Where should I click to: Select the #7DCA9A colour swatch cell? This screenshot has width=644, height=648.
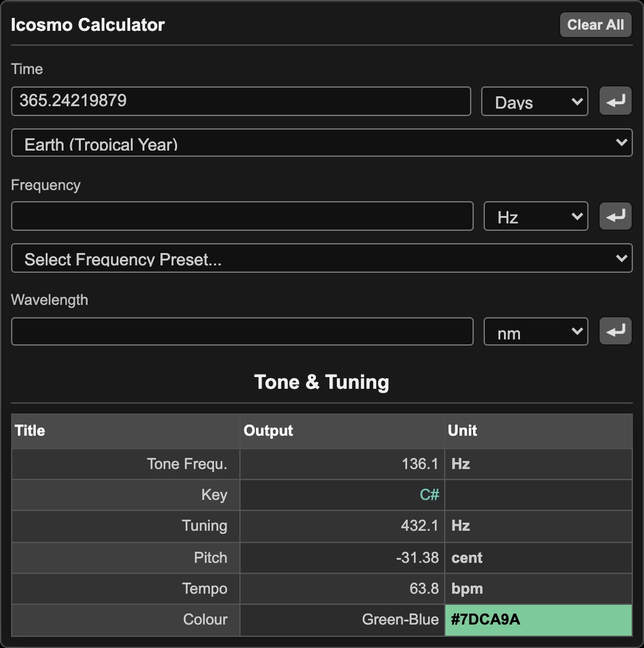click(539, 620)
